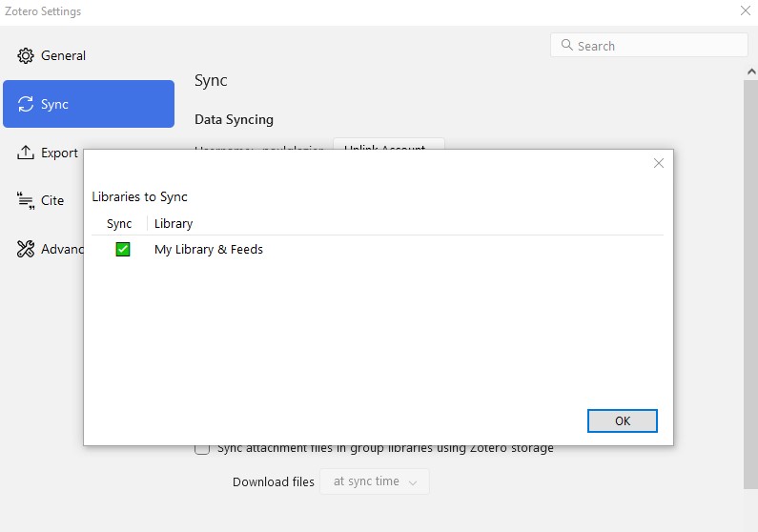
Task: Click the settings pane scrollbar up arrow
Action: click(751, 72)
